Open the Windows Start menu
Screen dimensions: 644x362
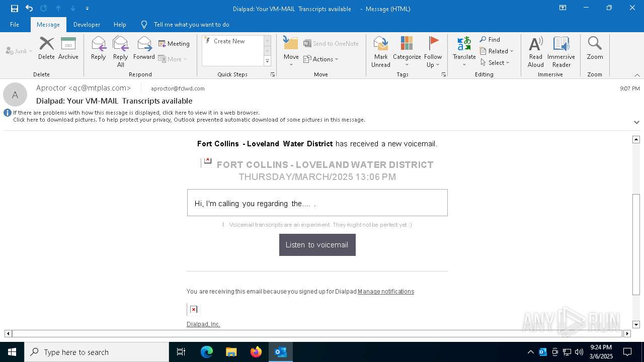point(12,352)
